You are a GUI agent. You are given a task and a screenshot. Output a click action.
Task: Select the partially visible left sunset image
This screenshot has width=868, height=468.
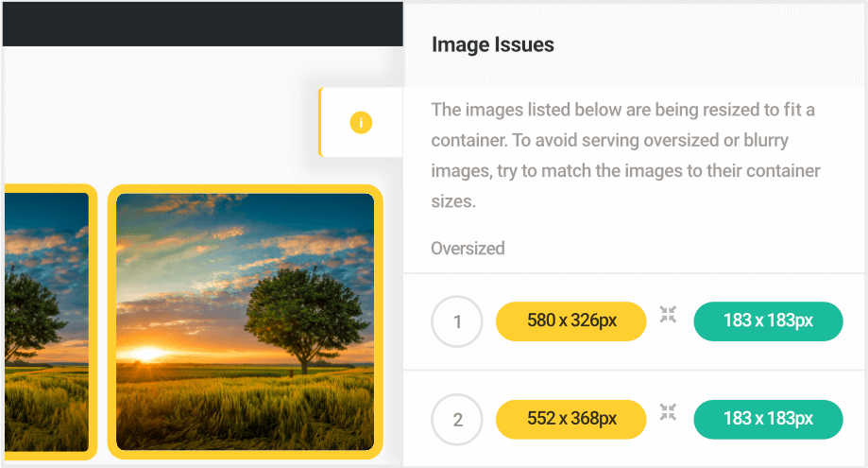pos(45,321)
